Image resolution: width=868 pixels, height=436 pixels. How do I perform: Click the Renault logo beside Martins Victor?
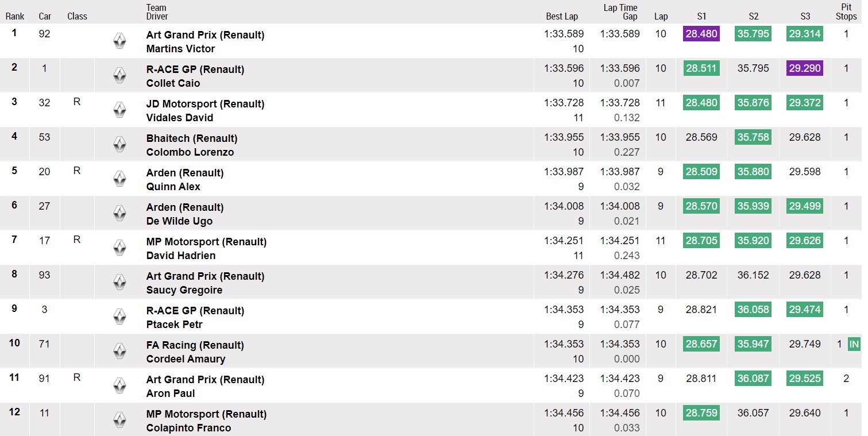[119, 41]
